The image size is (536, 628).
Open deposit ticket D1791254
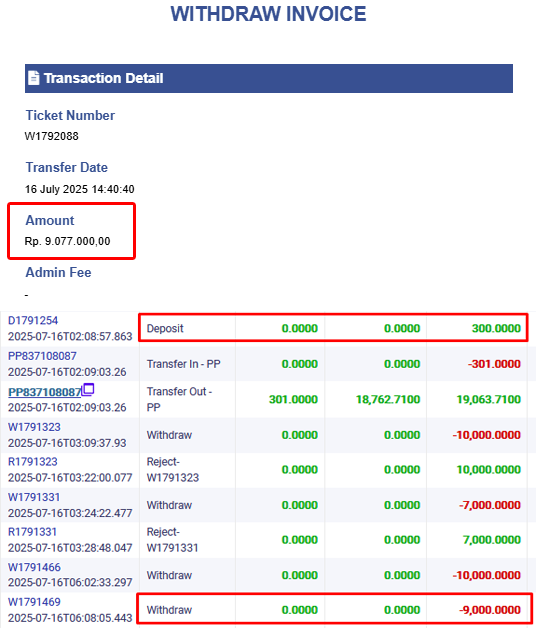(x=33, y=320)
